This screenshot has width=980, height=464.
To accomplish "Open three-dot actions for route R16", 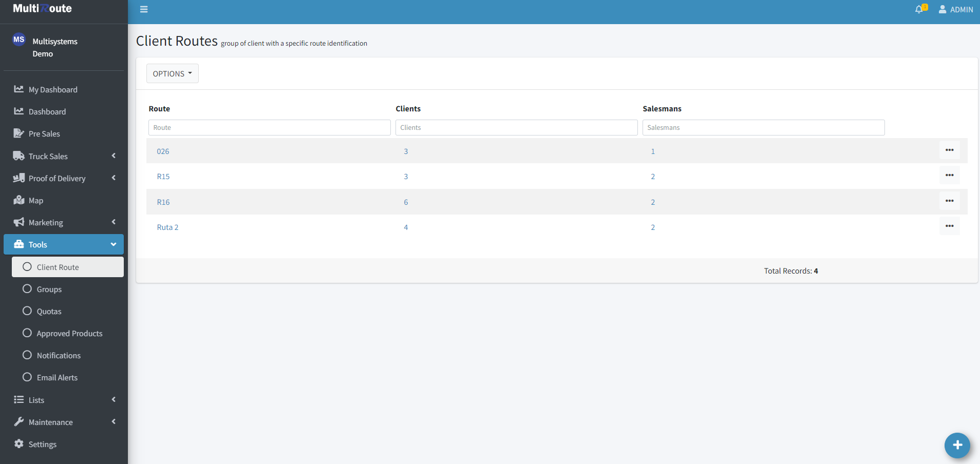I will [x=949, y=201].
